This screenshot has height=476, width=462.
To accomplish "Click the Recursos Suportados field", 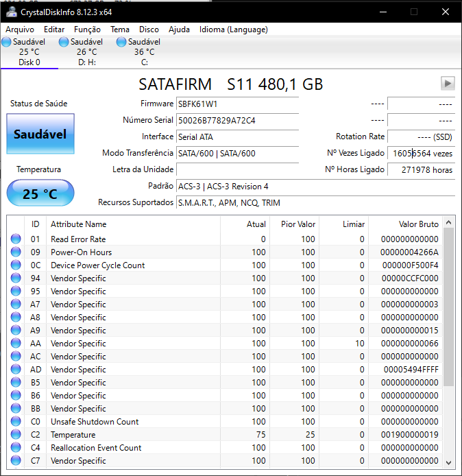I will click(x=315, y=202).
